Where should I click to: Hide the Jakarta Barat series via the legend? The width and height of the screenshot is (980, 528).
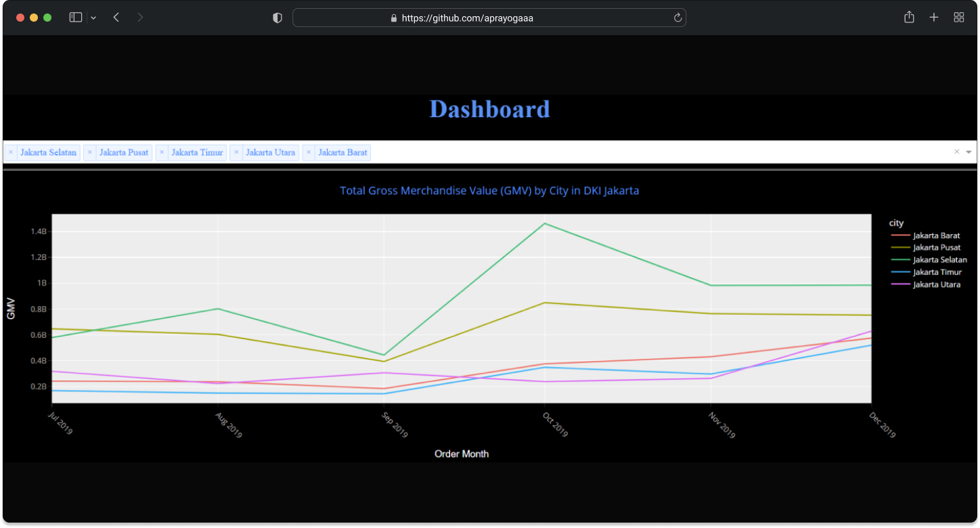937,235
